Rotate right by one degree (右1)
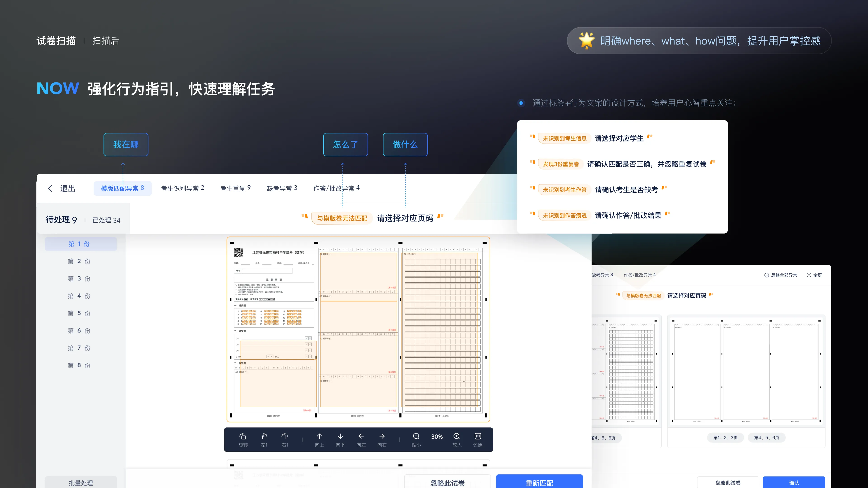868x488 pixels. click(x=285, y=436)
